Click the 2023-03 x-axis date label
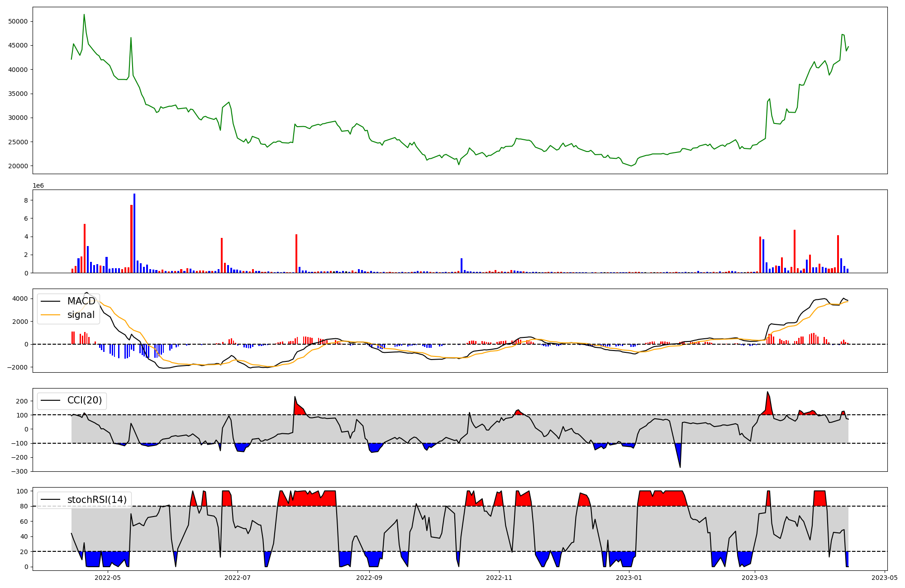This screenshot has height=588, width=905. pos(755,578)
